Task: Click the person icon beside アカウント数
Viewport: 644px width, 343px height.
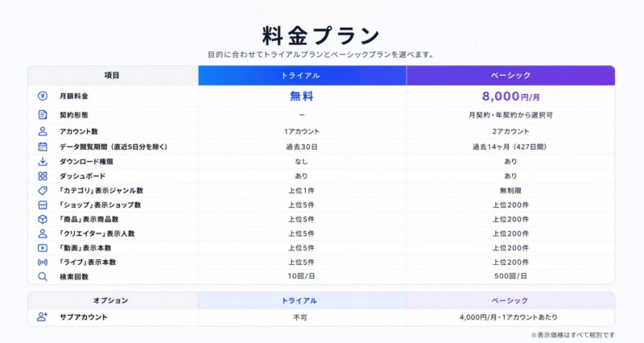Action: [x=43, y=131]
